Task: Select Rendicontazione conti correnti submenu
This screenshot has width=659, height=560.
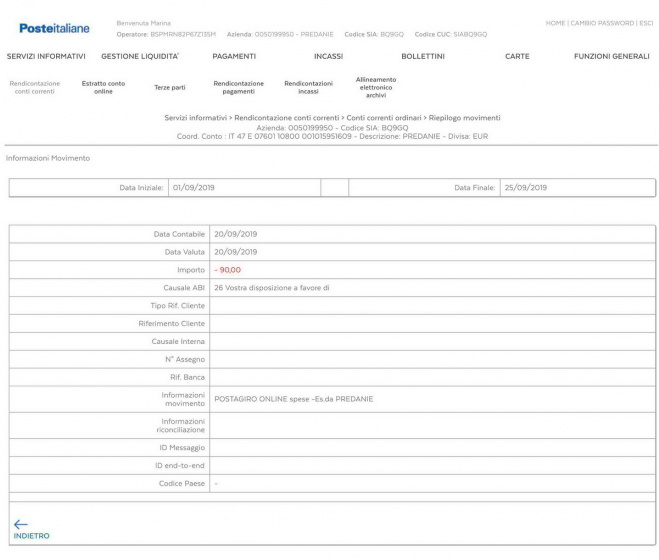Action: tap(35, 88)
